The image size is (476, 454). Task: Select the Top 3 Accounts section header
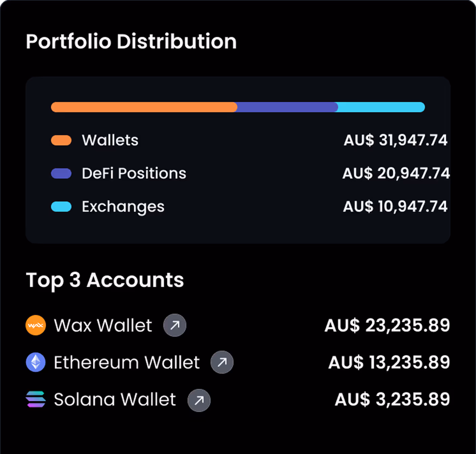tap(105, 280)
